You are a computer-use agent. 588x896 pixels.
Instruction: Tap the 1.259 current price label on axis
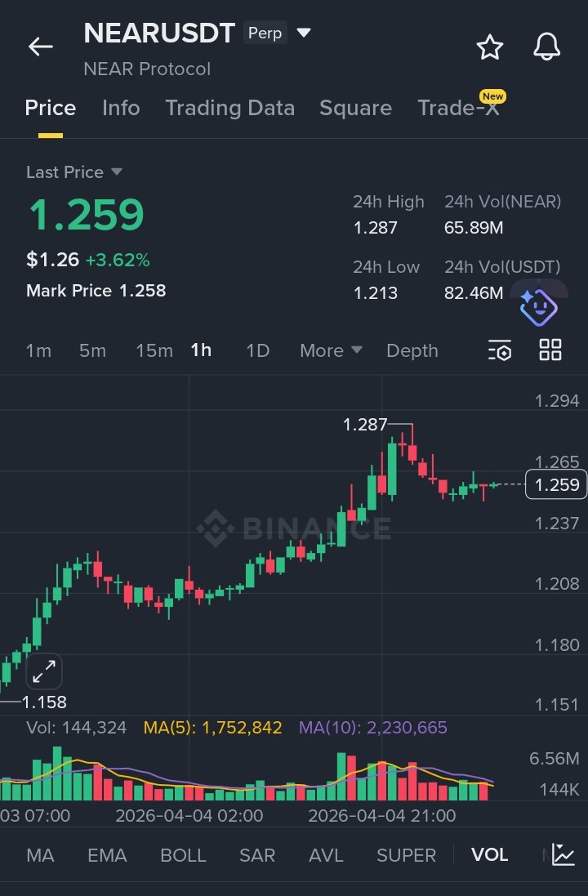tap(556, 484)
